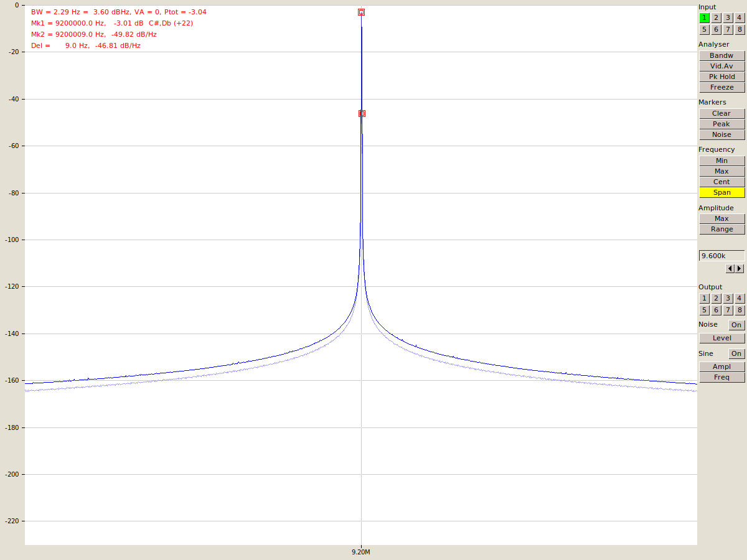Toggle the Sine generator On button
Image resolution: width=747 pixels, height=560 pixels.
(736, 353)
